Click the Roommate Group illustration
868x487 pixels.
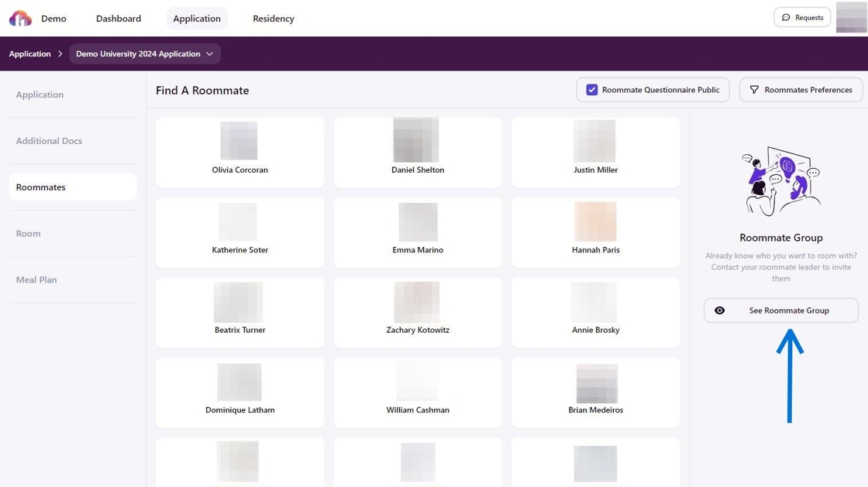pos(780,180)
